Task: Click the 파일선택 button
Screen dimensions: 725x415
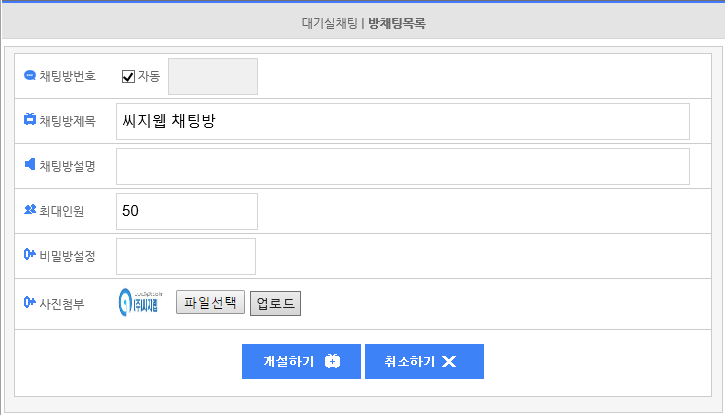Action: point(210,303)
